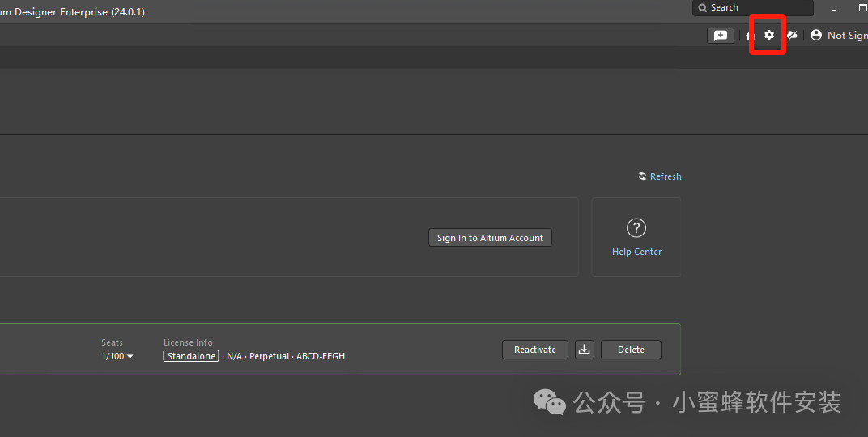Image resolution: width=868 pixels, height=437 pixels.
Task: Open the Help Center link
Action: click(636, 252)
